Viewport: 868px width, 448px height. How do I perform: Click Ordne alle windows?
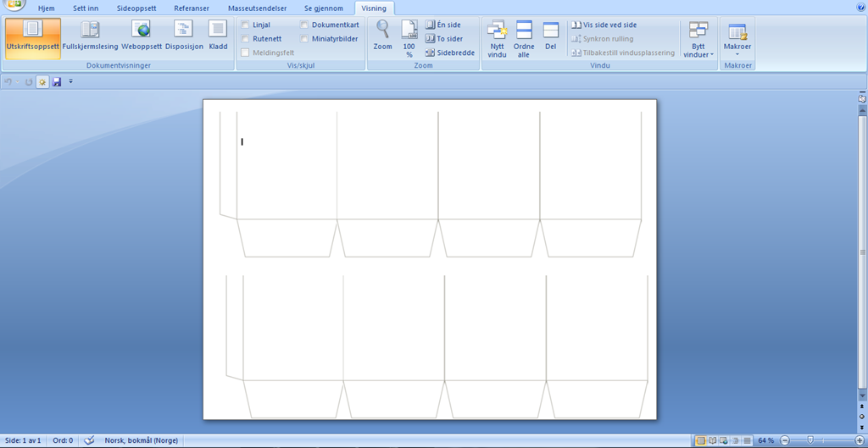coord(524,38)
